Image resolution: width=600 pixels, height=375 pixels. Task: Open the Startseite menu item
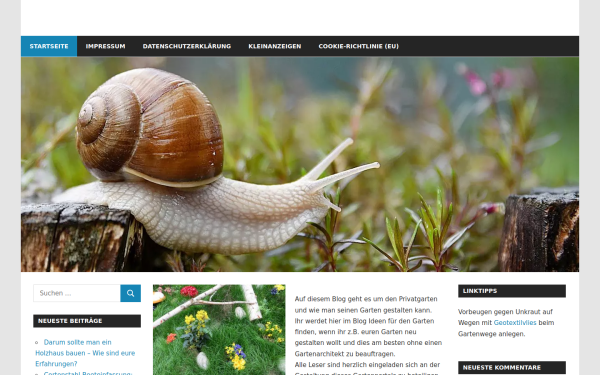click(49, 46)
